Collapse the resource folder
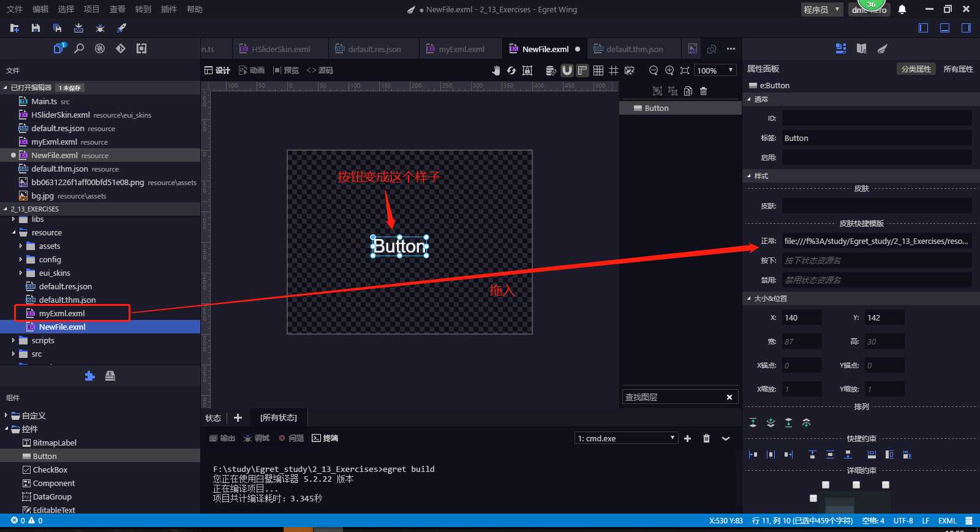980x532 pixels. pos(13,233)
